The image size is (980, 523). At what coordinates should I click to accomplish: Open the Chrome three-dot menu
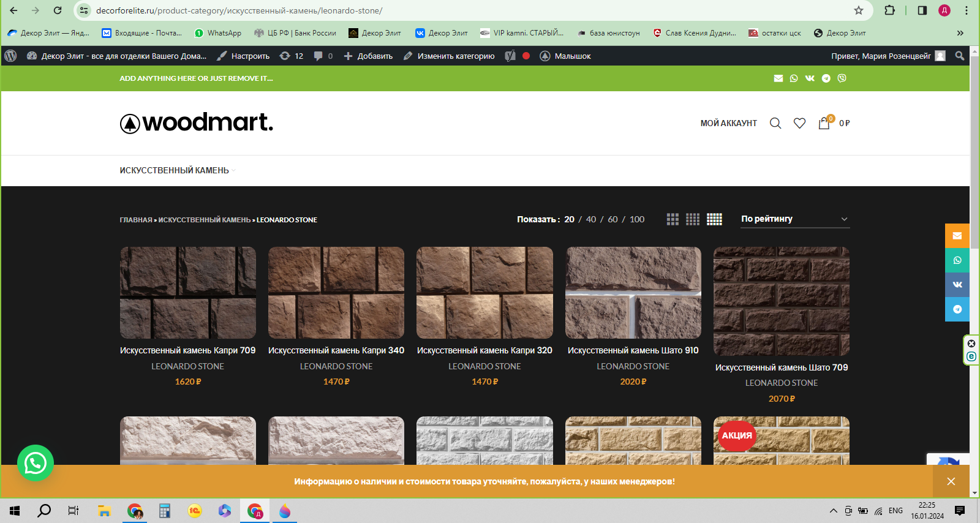(967, 10)
